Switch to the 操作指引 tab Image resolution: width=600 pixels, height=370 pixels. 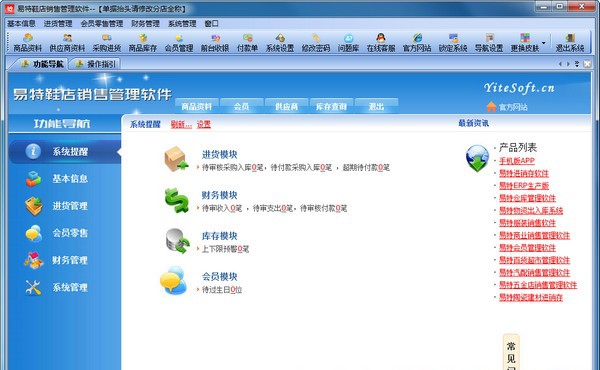(96, 64)
